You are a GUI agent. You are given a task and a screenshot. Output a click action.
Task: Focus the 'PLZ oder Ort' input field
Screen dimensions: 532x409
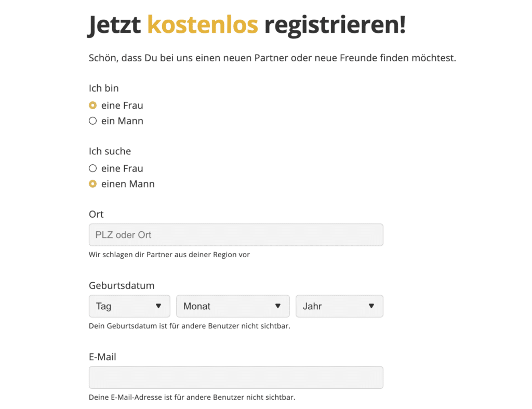pos(236,235)
